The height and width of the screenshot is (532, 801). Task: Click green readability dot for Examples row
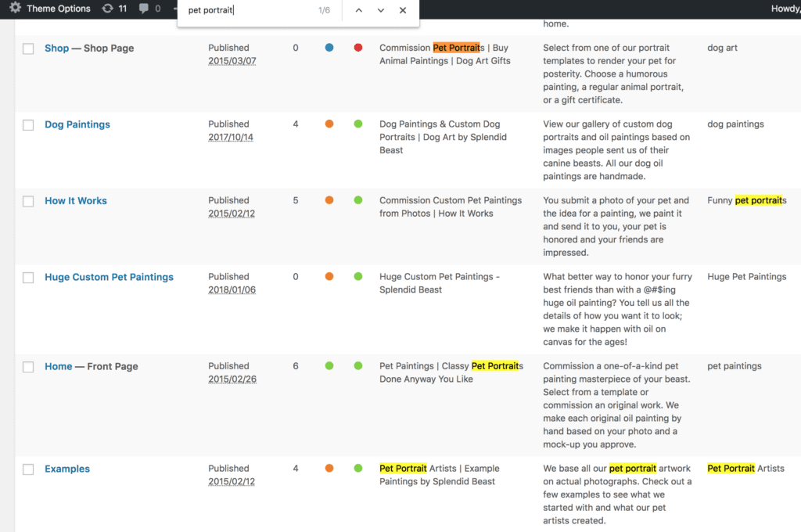pos(358,468)
